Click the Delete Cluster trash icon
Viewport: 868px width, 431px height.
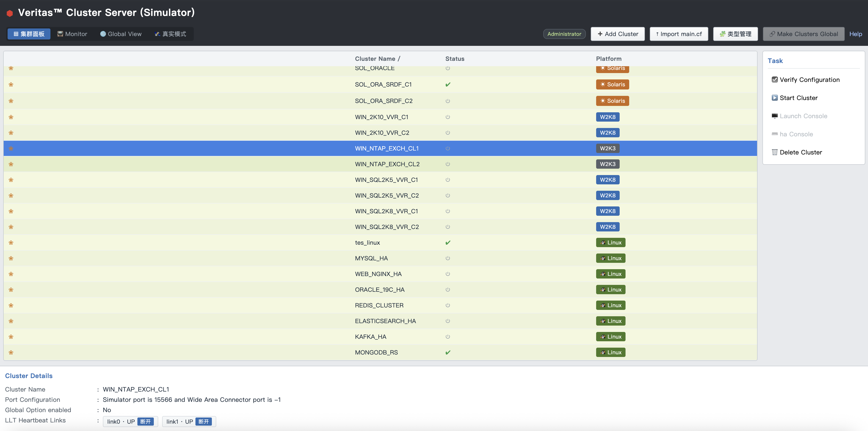775,152
